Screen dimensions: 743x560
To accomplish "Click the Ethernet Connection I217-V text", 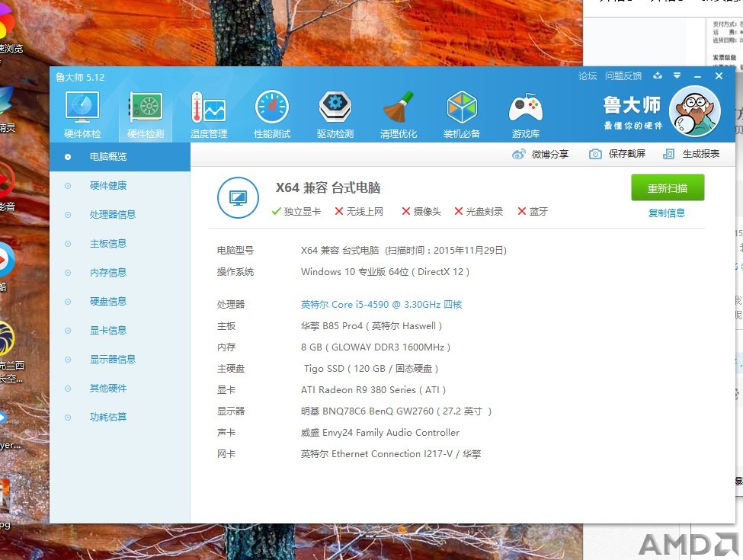I will click(392, 454).
